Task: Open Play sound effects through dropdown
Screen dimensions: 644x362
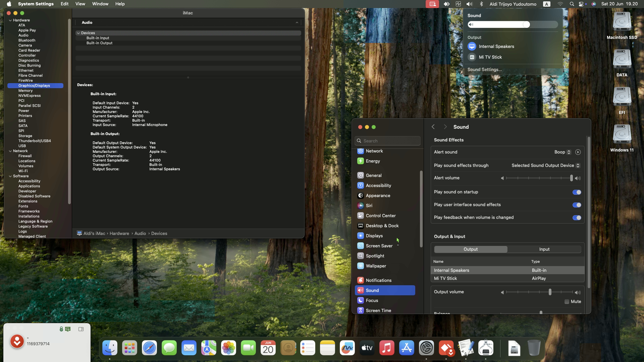Action: (x=546, y=166)
